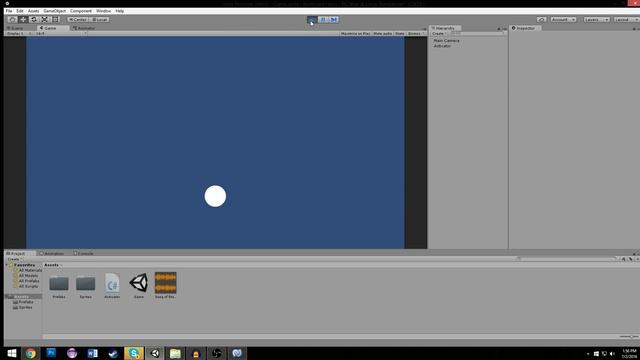The width and height of the screenshot is (640, 360).
Task: Switch to the Animation tab
Action: point(52,253)
